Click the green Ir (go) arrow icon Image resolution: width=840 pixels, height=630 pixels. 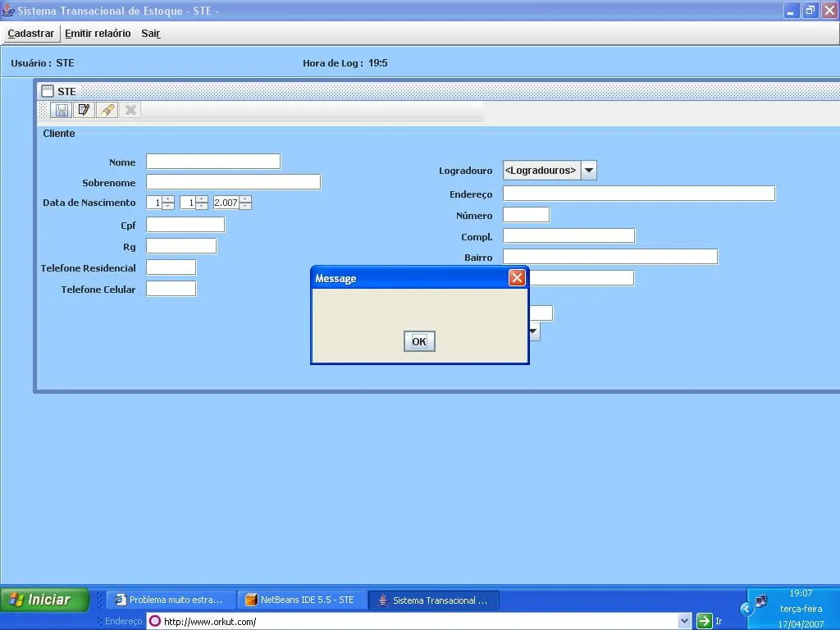click(704, 622)
